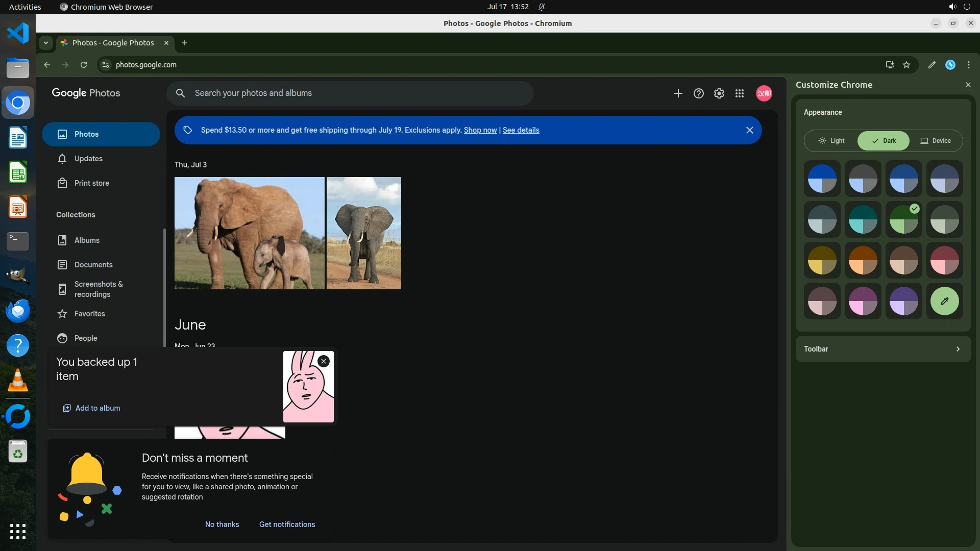The height and width of the screenshot is (551, 980).
Task: Open Google Photos settings gear
Action: tap(719, 93)
